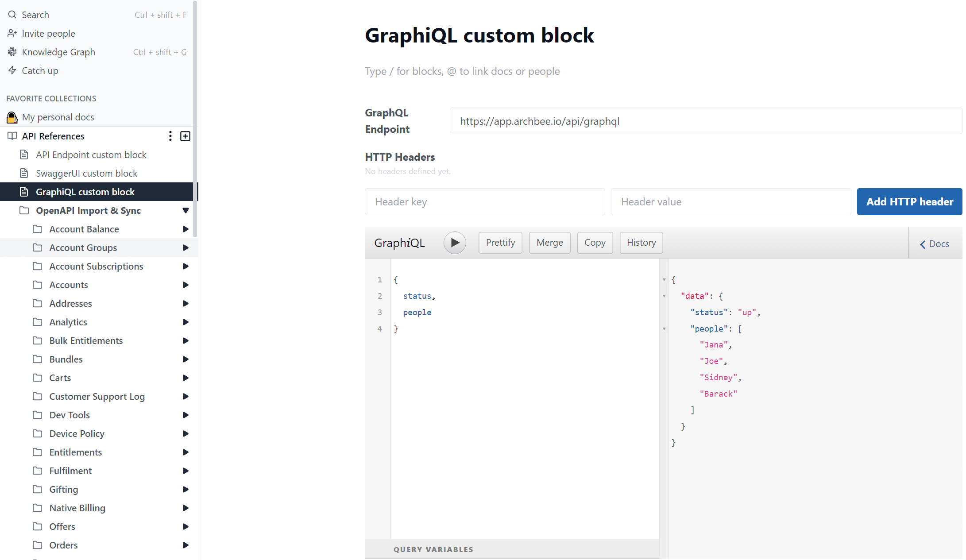
Task: Click the Dev Tools folder icon
Action: click(x=38, y=415)
